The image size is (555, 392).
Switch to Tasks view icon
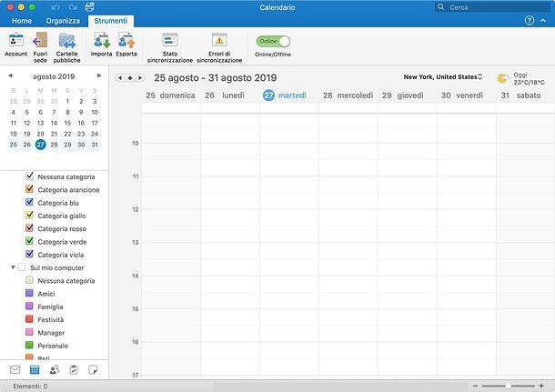pos(74,369)
